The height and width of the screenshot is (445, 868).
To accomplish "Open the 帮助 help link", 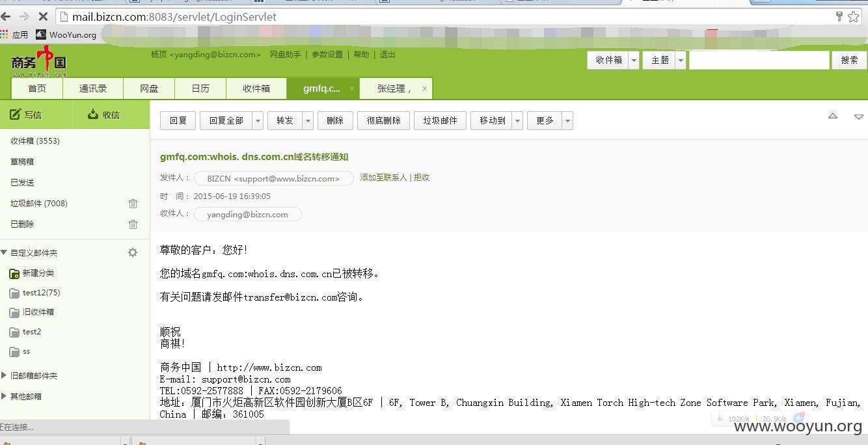I will point(362,55).
